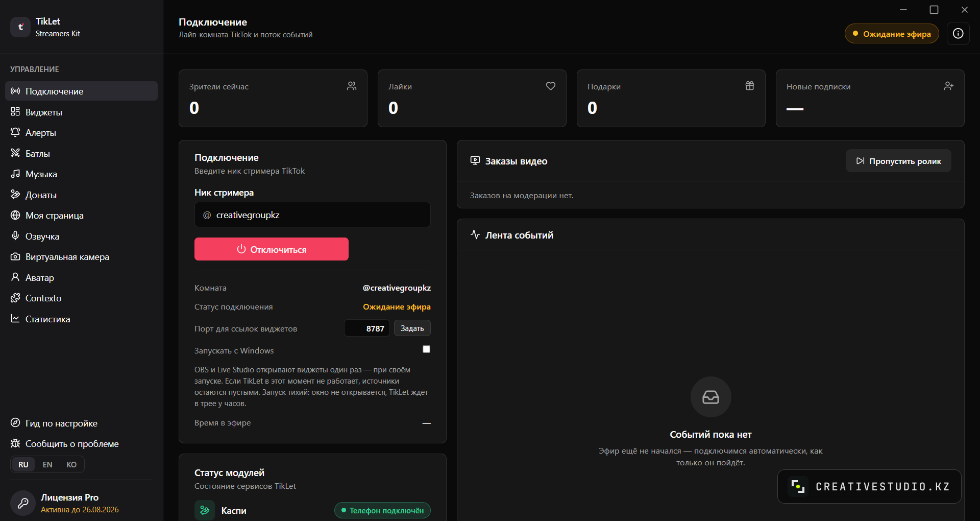
Task: Open the info icon button
Action: pos(958,34)
